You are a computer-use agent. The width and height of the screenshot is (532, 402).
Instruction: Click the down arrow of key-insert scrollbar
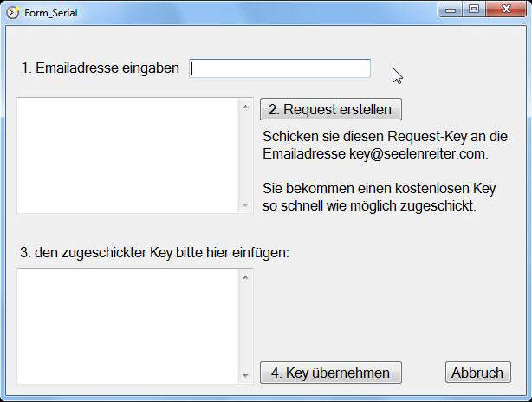(246, 375)
